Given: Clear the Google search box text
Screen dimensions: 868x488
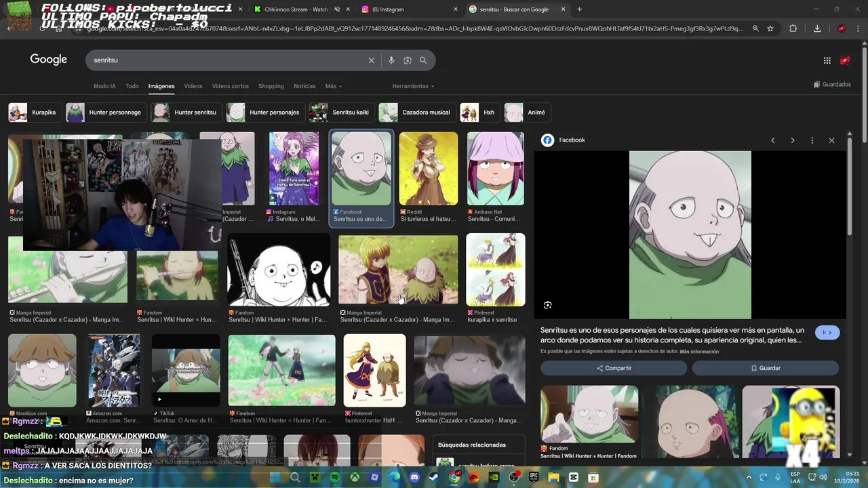Looking at the screenshot, I should coord(371,60).
